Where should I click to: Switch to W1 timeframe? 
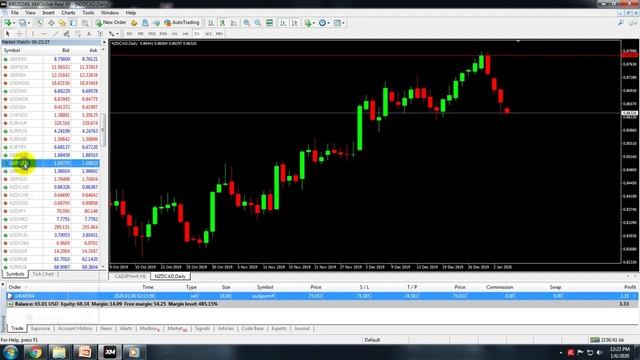[208, 33]
